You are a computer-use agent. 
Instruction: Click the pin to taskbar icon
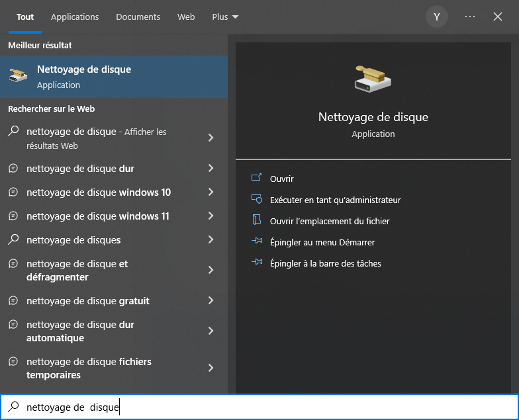click(x=257, y=263)
